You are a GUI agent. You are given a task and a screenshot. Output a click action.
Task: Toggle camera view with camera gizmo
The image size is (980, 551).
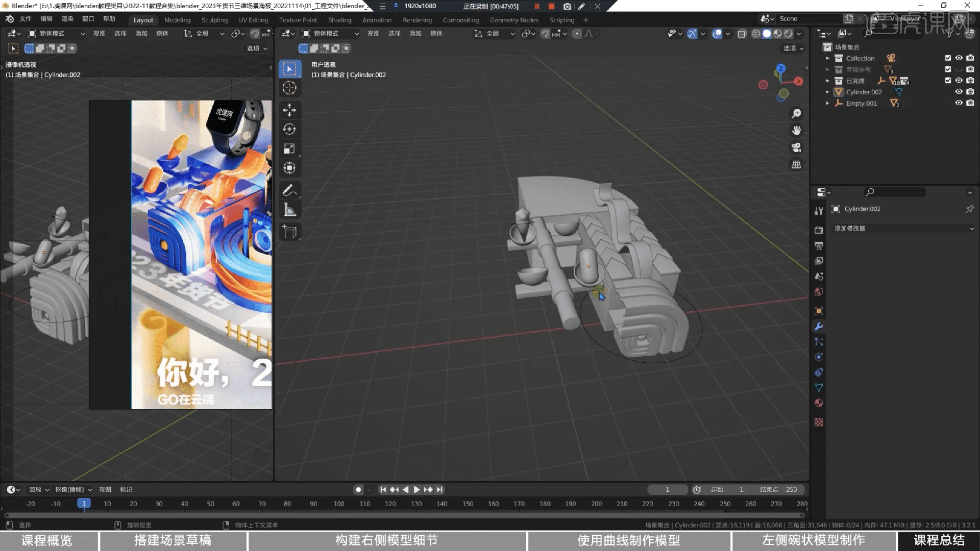[x=796, y=147]
